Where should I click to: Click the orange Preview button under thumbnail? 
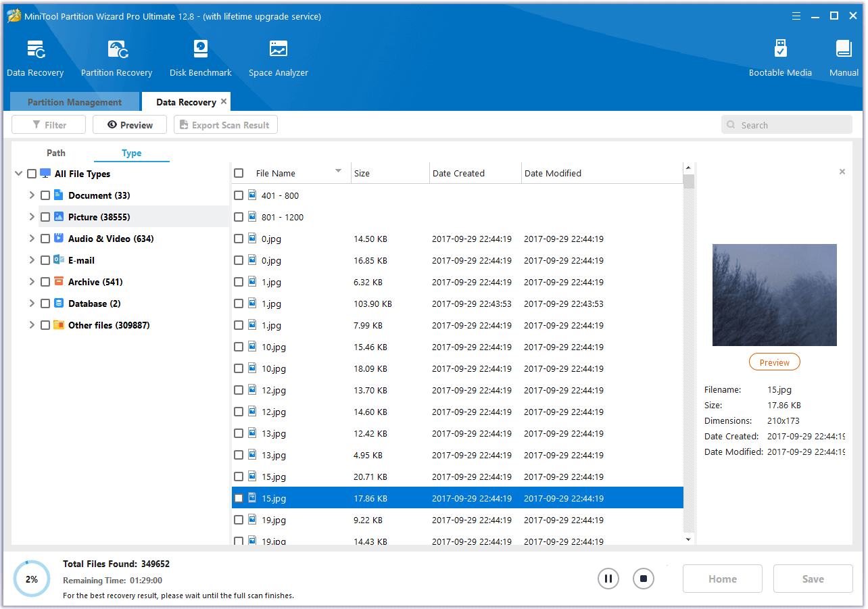tap(774, 362)
